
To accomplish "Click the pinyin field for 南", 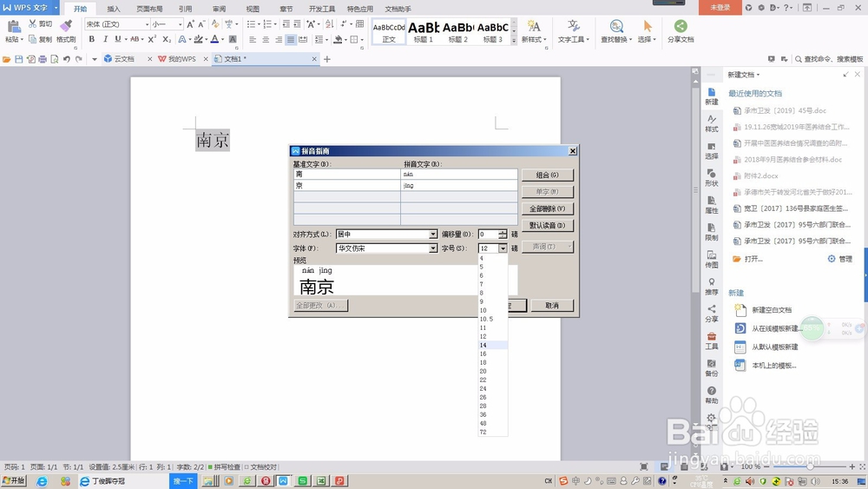I will [x=459, y=174].
